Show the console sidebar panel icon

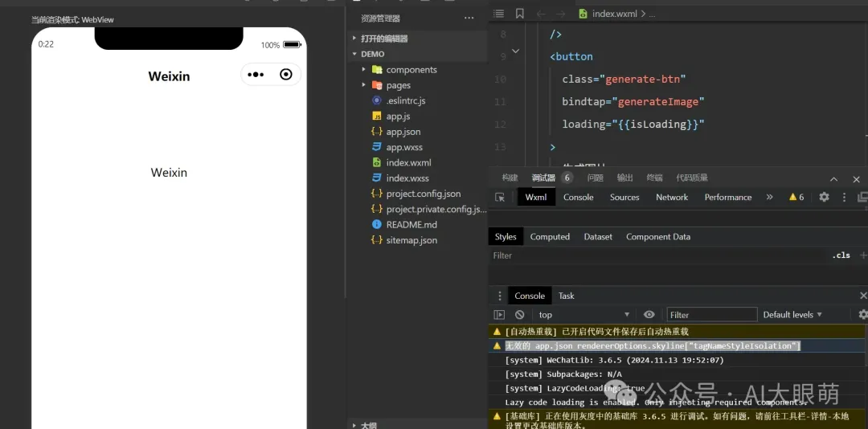499,315
